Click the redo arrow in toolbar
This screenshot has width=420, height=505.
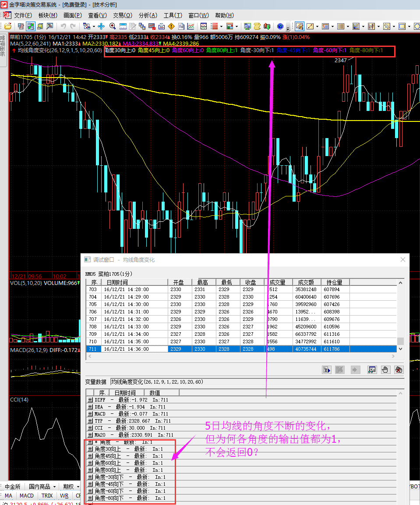(73, 26)
